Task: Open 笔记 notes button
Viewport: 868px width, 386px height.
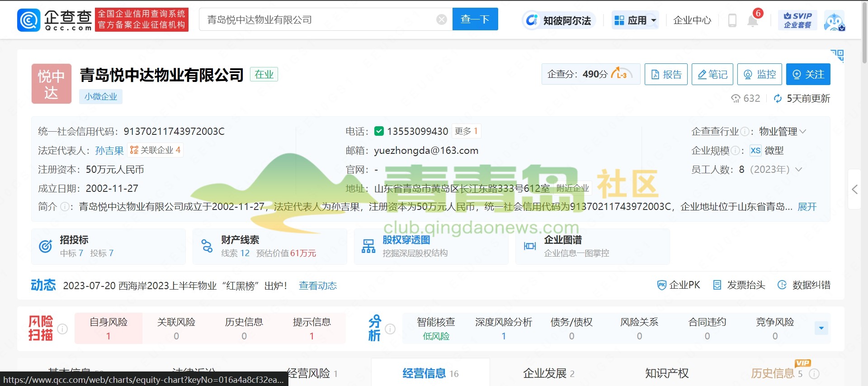Action: pos(712,74)
